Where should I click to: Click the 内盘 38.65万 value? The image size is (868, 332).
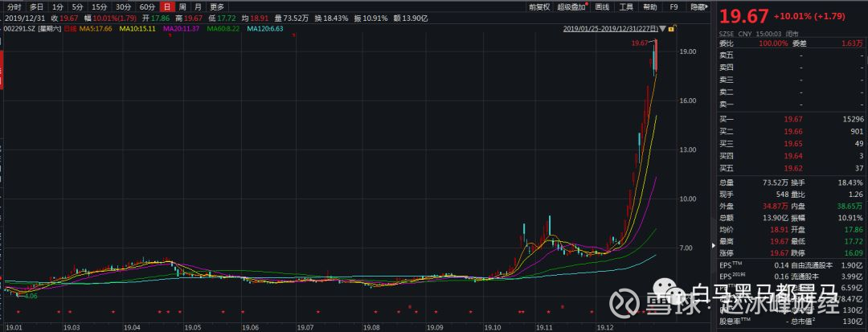pyautogui.click(x=851, y=205)
